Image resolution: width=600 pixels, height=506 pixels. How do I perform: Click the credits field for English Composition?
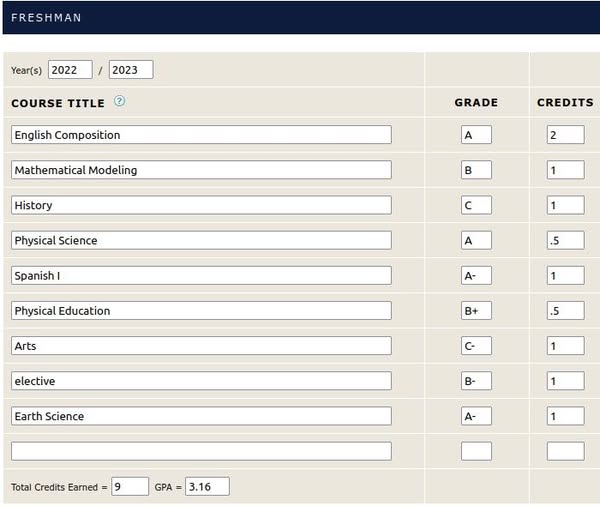[x=565, y=135]
